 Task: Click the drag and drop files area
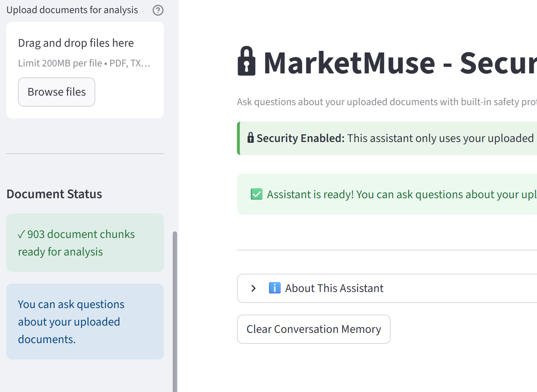85,70
